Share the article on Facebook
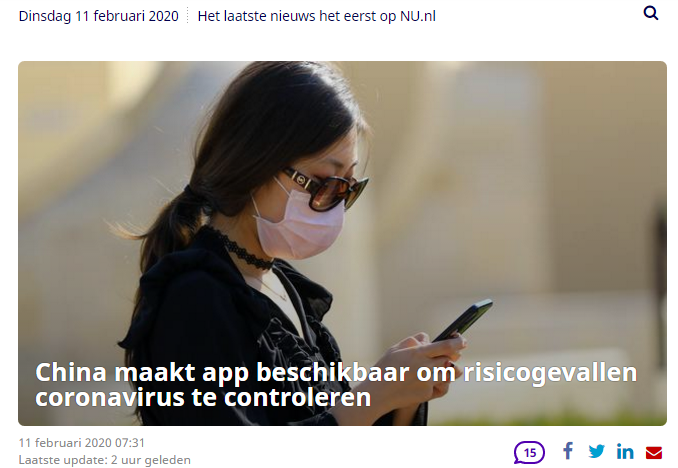Image resolution: width=678 pixels, height=468 pixels. [568, 451]
